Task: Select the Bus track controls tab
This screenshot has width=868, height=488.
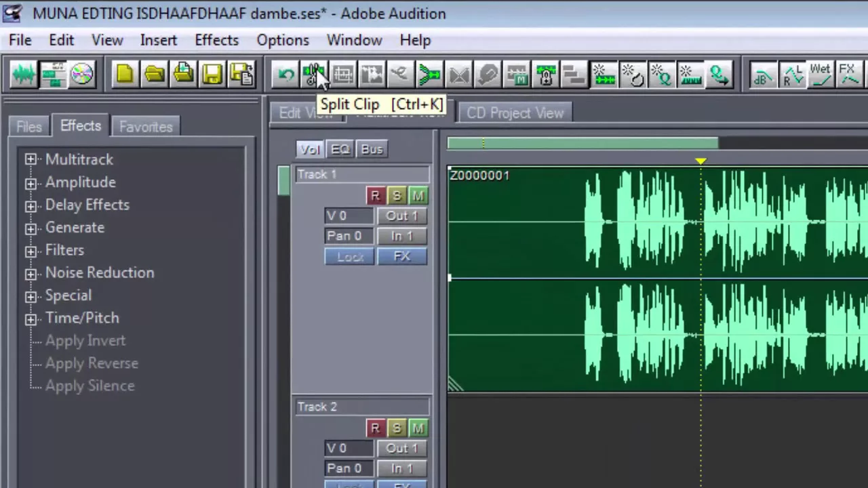Action: tap(372, 149)
